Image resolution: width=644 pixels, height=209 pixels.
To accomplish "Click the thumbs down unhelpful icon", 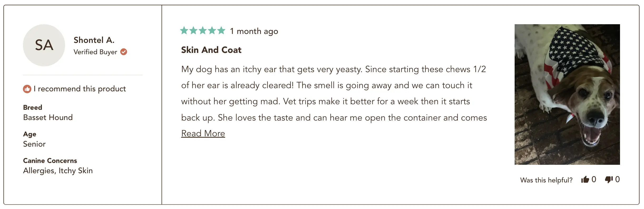I will coord(609,180).
